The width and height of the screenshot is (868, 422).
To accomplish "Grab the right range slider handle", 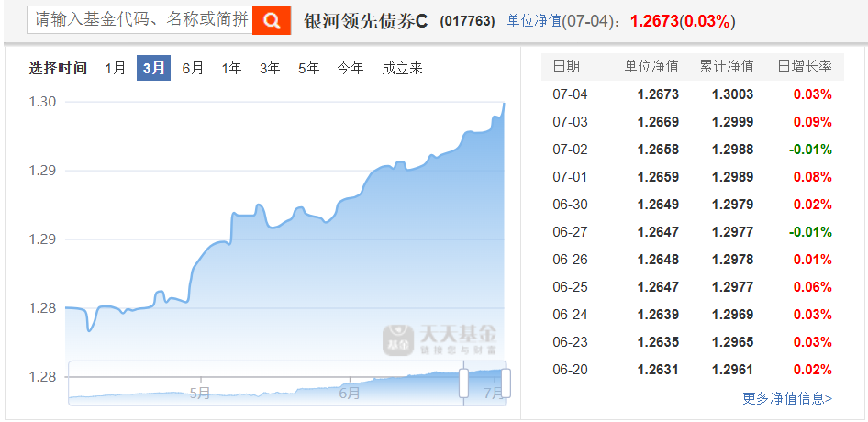I will (x=506, y=383).
